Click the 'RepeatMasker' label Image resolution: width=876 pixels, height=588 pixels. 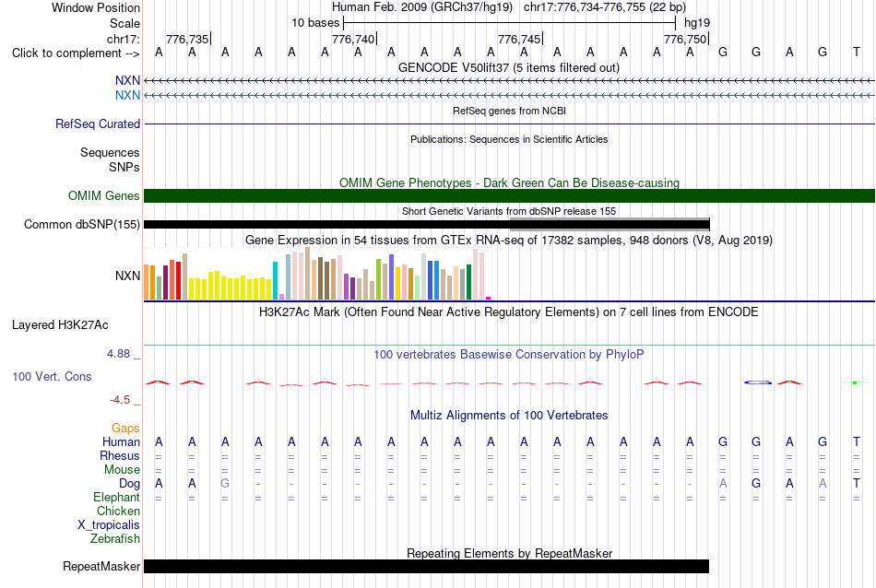[101, 566]
